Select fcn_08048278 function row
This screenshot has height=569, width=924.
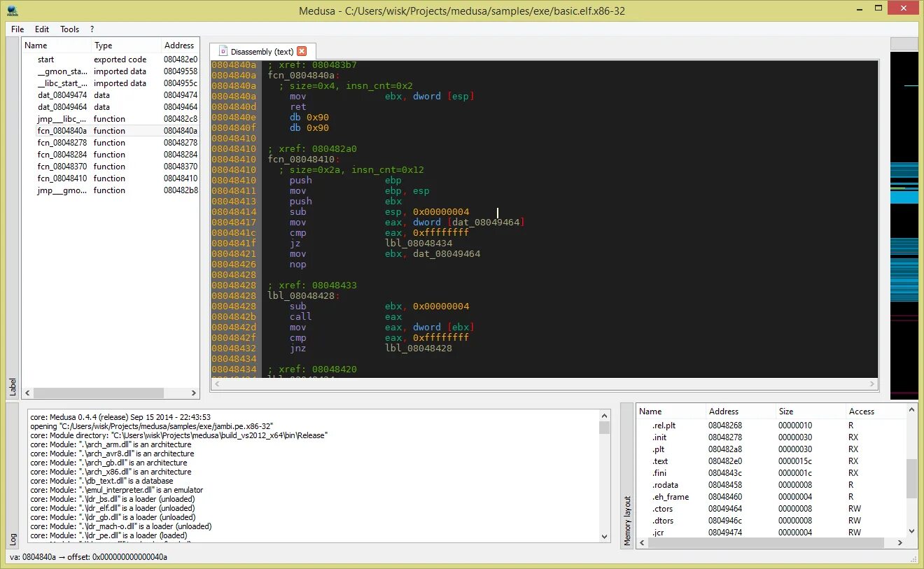[x=111, y=143]
